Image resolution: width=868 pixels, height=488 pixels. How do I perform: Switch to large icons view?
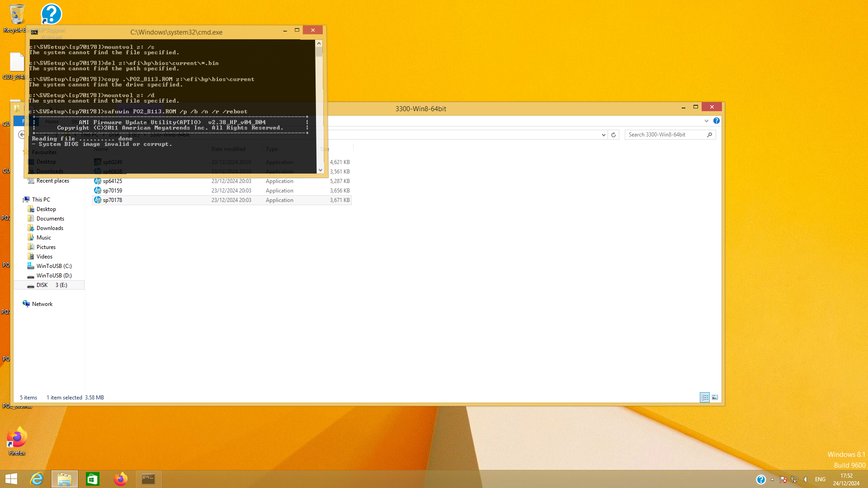coord(715,398)
